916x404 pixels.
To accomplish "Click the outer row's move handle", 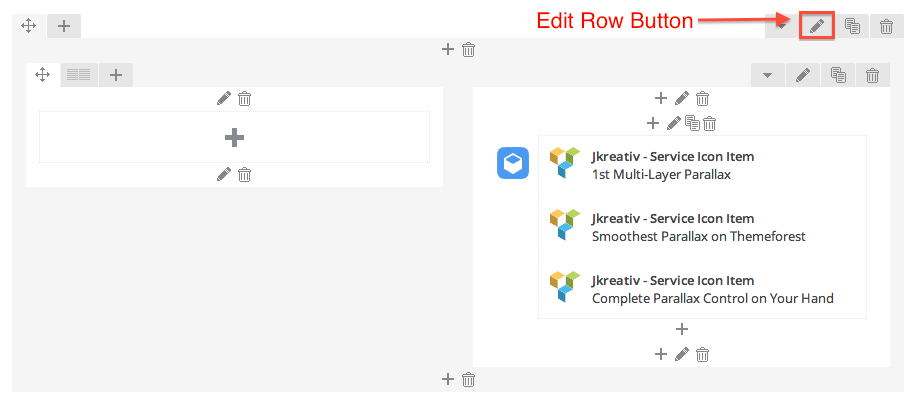I will pos(28,26).
